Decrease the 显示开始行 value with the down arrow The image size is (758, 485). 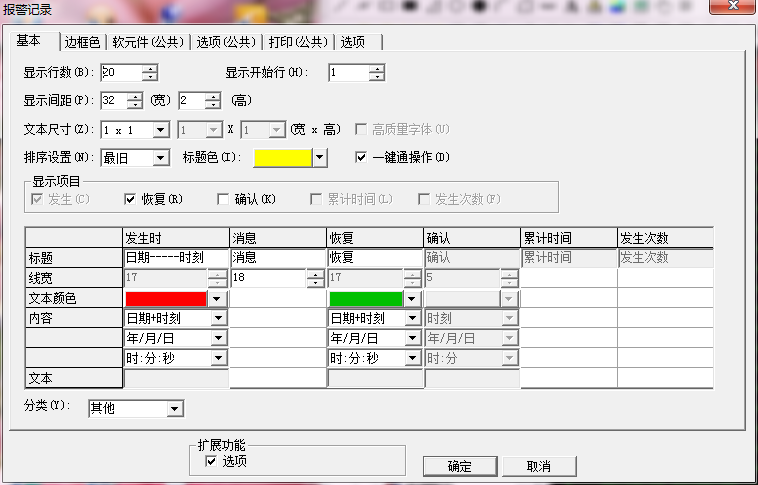click(x=376, y=77)
